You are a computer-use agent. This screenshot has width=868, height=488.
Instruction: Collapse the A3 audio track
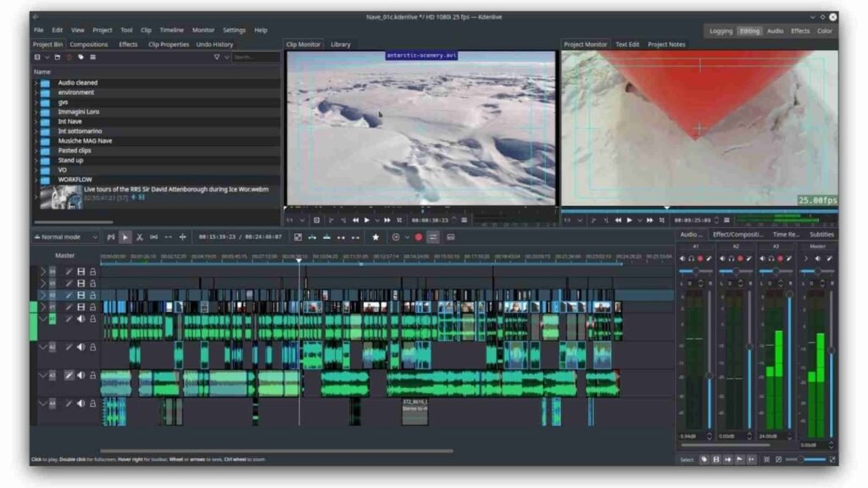click(x=44, y=374)
